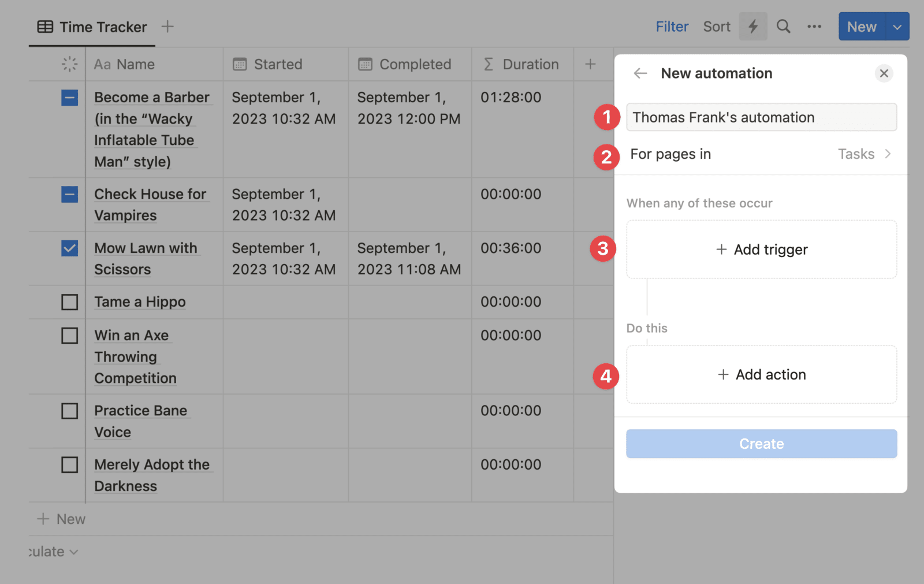Viewport: 924px width, 584px height.
Task: Check the Practice Bane Voice checkbox
Action: coord(69,411)
